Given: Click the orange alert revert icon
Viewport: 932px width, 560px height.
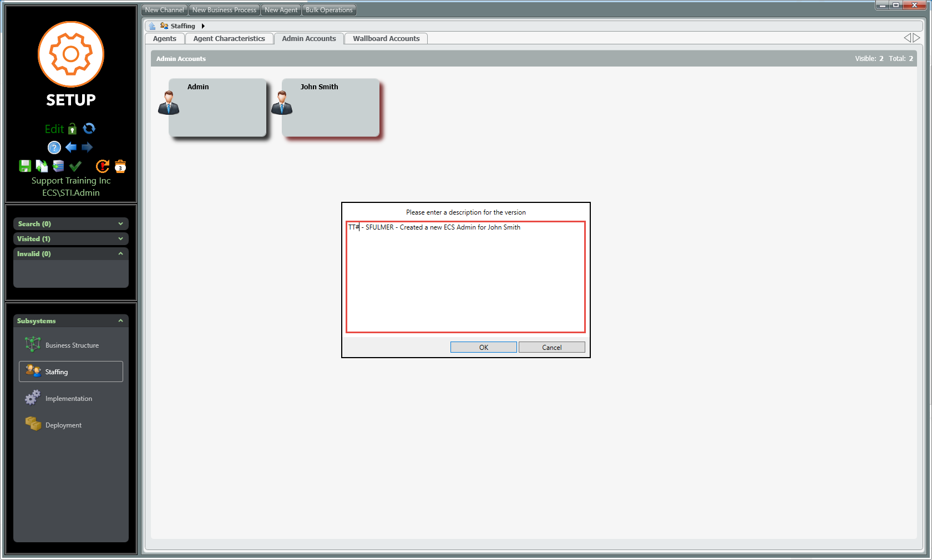Looking at the screenshot, I should (x=103, y=166).
